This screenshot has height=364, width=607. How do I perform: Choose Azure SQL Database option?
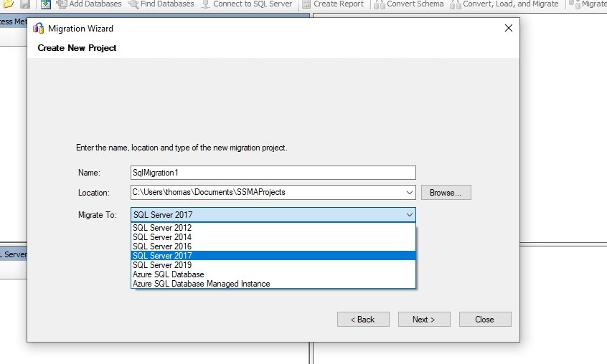pyautogui.click(x=169, y=274)
